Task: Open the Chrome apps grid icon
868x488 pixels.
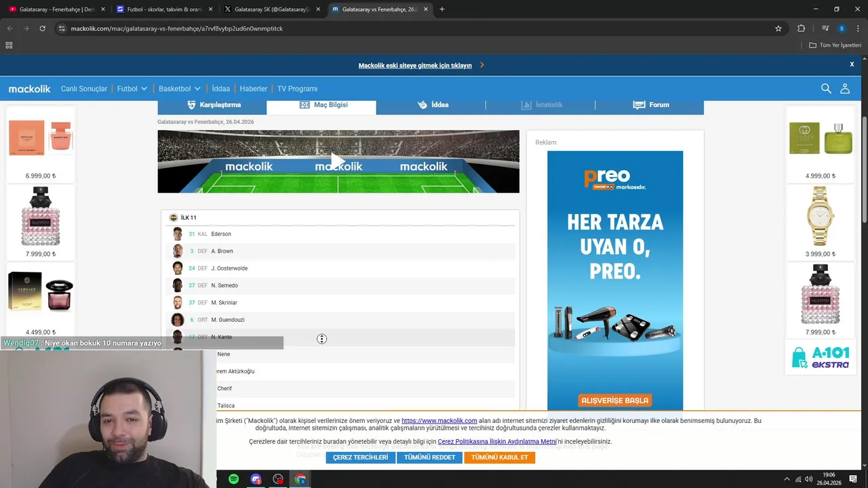Action: click(9, 45)
